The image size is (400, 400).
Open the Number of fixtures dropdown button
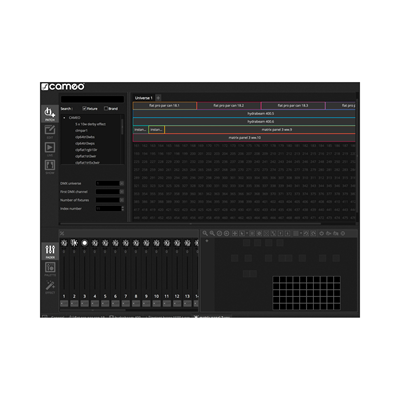coord(122,200)
